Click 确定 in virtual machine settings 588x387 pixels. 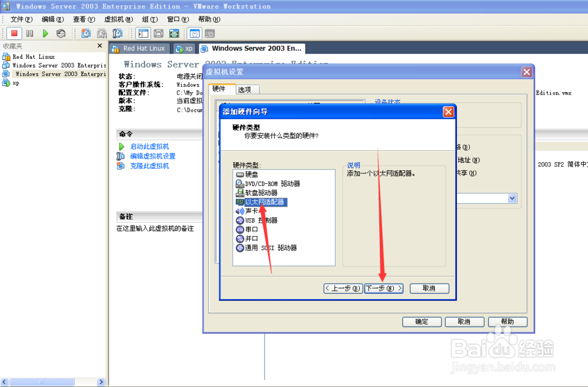click(x=422, y=322)
